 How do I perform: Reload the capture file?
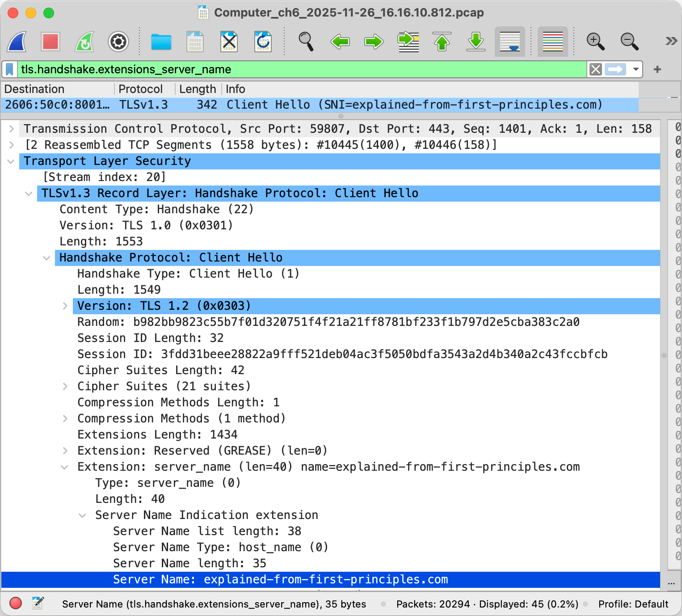(263, 42)
